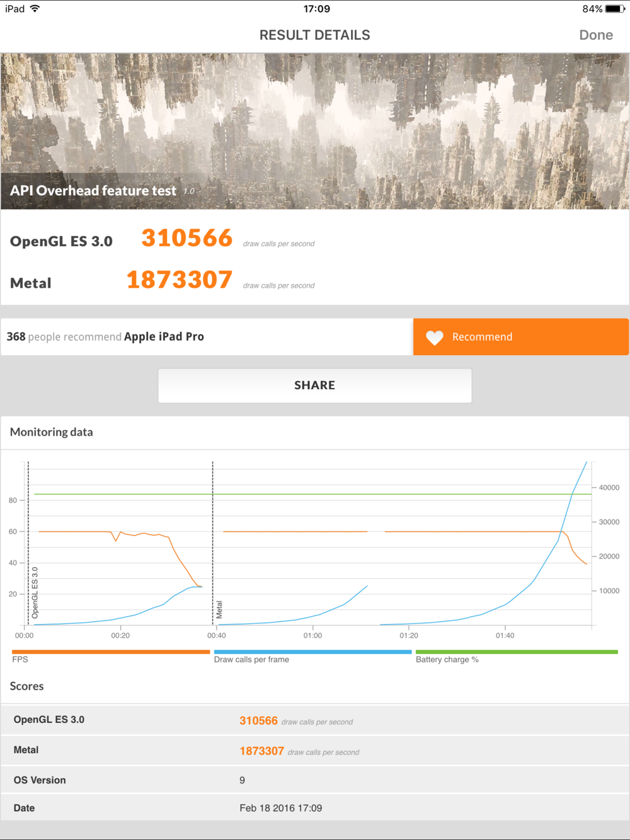630x840 pixels.
Task: Toggle the orange FPS legend bar
Action: [x=111, y=652]
